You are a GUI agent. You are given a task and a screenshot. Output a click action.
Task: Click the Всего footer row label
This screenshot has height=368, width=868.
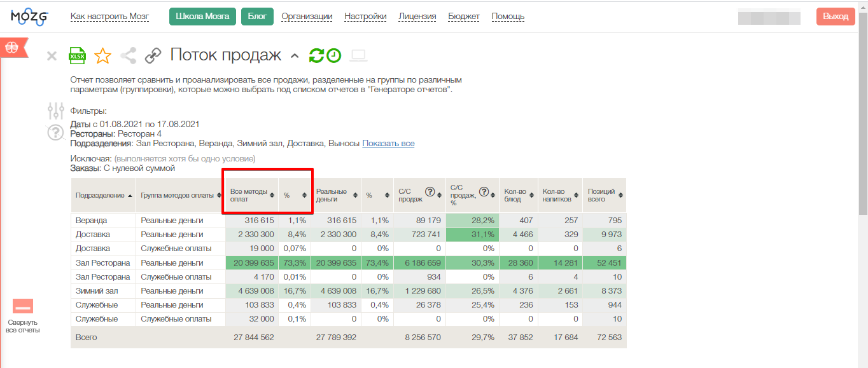click(x=87, y=337)
